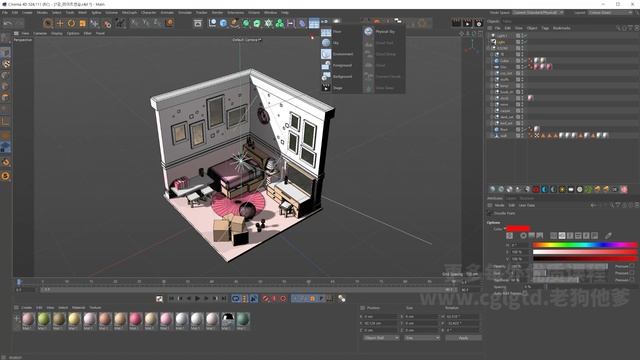The height and width of the screenshot is (360, 640).
Task: Toggle enable checkmark on Cube row
Action: click(x=526, y=60)
